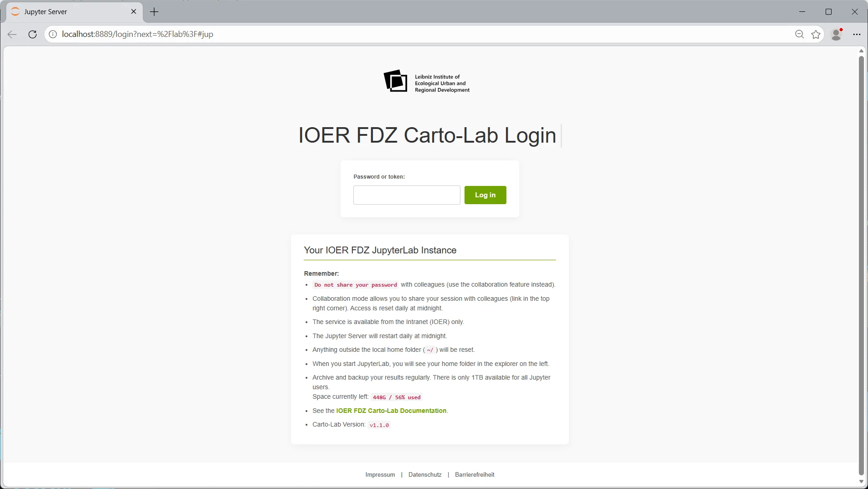Open the Barrierefreiheit footer link
868x489 pixels.
click(475, 474)
